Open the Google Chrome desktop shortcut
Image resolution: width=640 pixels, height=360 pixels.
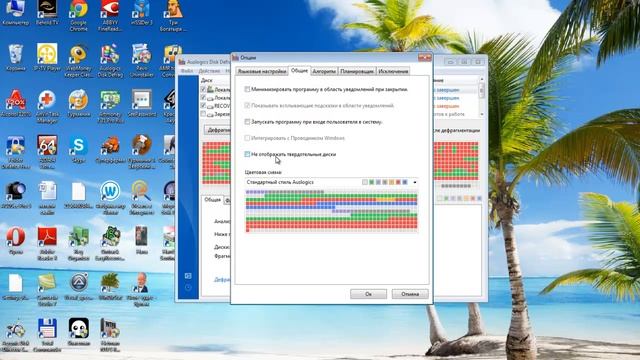tap(78, 14)
